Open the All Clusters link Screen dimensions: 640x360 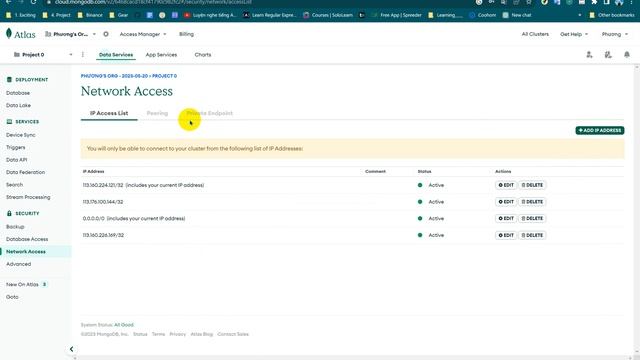535,34
